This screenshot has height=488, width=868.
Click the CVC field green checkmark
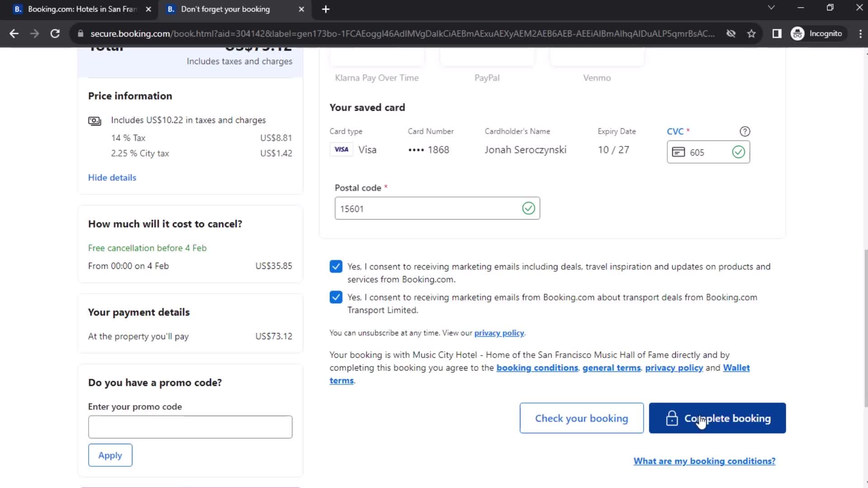coord(738,152)
